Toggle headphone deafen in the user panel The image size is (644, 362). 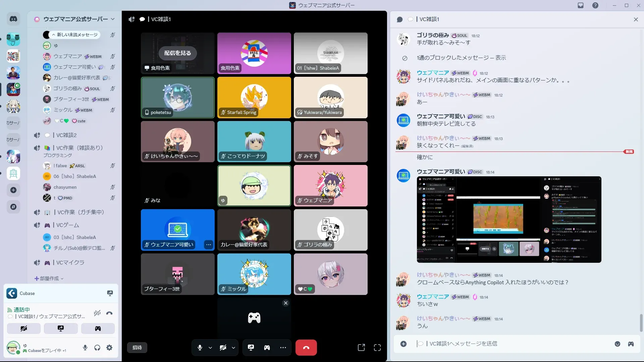coord(97,348)
